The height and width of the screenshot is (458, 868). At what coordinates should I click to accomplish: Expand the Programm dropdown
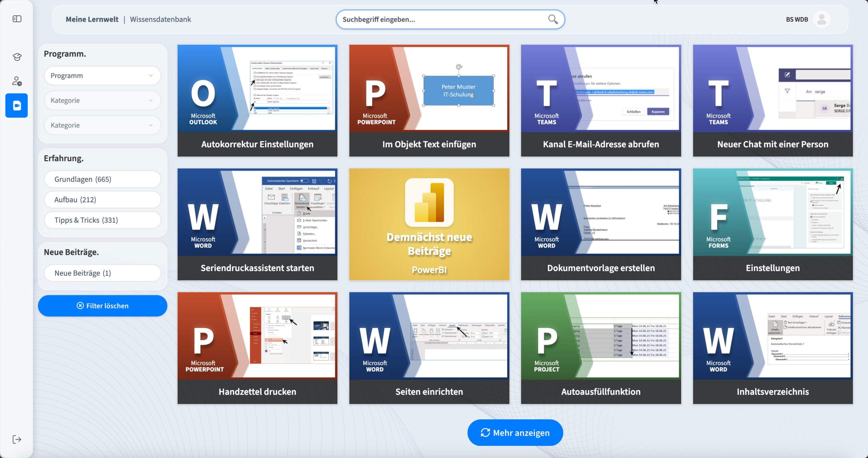coord(102,76)
